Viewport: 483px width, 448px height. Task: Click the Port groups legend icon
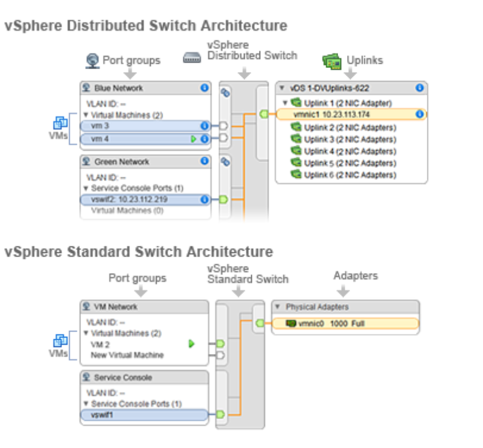[x=92, y=61]
